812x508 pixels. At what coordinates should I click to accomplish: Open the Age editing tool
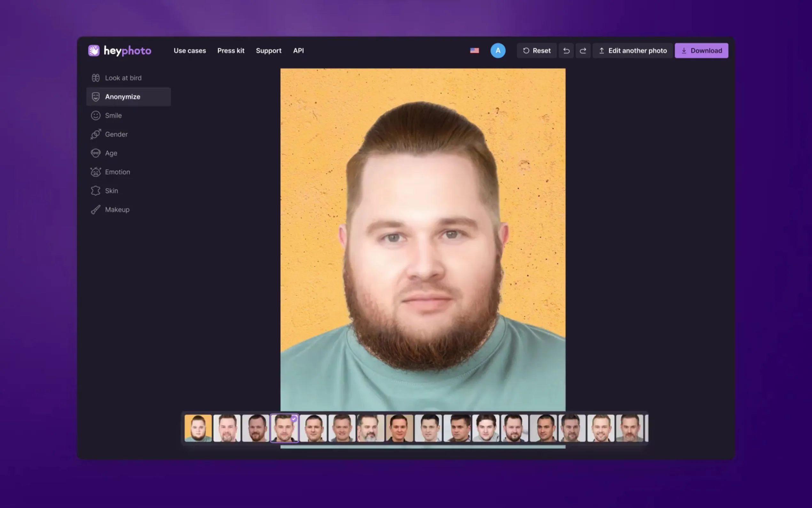(x=111, y=153)
